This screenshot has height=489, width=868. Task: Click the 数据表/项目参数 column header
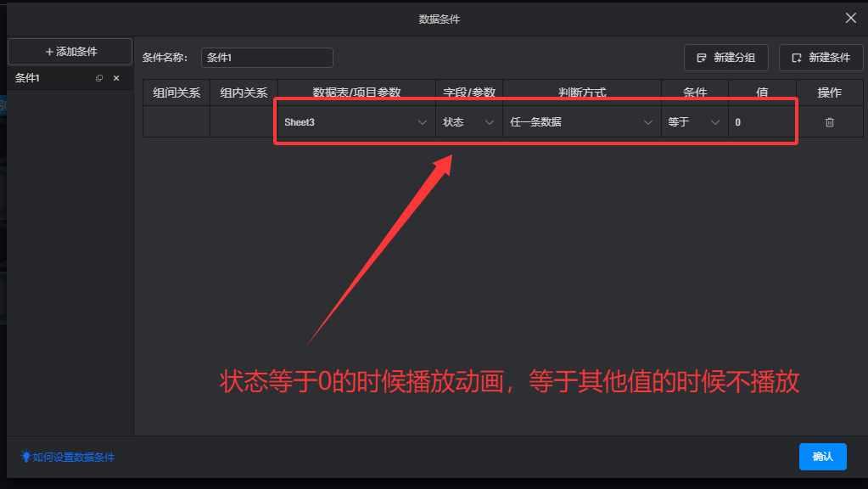pyautogui.click(x=356, y=93)
